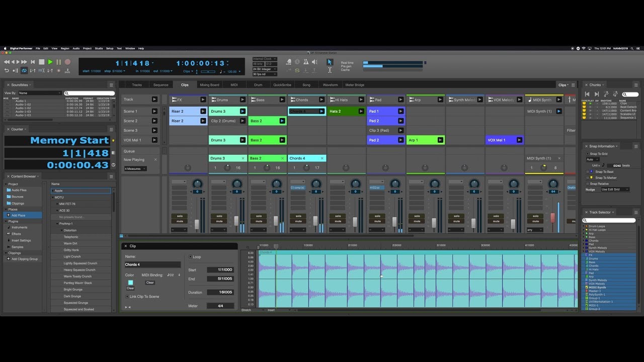
Task: Switch to the Mixing Board tab
Action: (209, 85)
